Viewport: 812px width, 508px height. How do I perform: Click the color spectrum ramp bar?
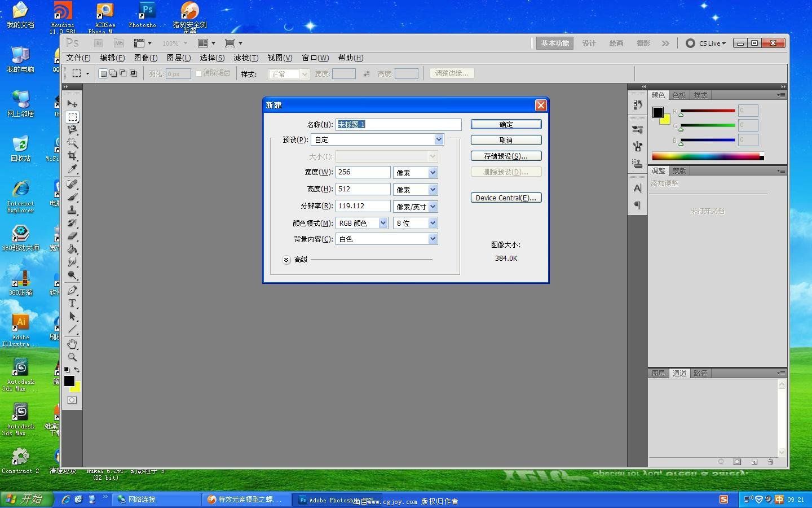[x=708, y=156]
